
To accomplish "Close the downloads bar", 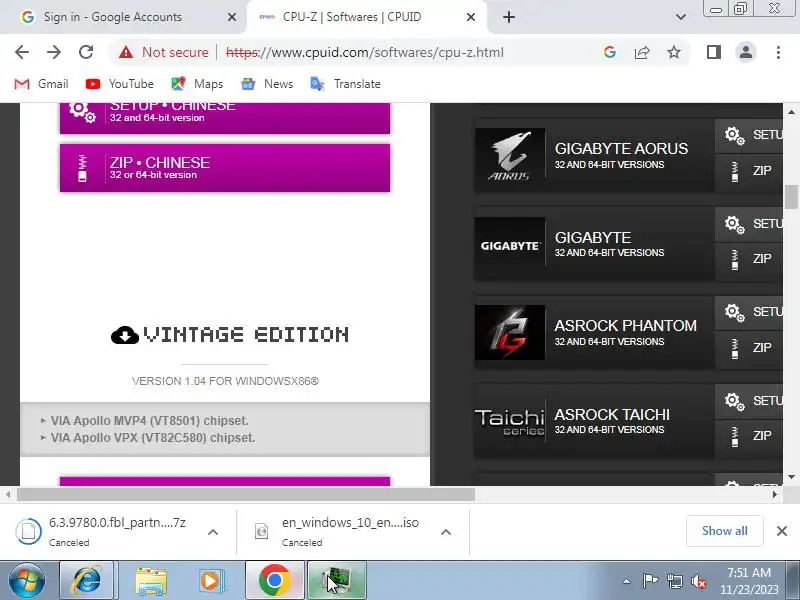I will click(782, 531).
